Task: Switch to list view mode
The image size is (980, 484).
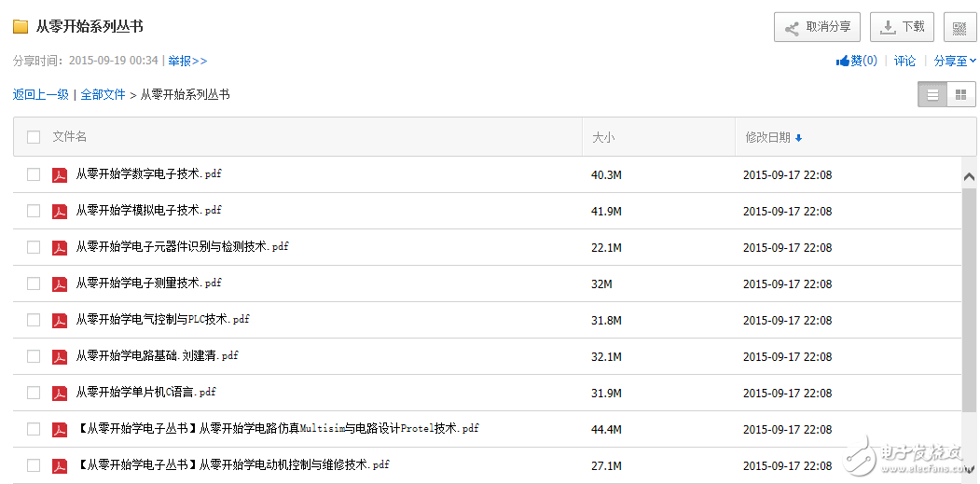Action: click(x=932, y=95)
